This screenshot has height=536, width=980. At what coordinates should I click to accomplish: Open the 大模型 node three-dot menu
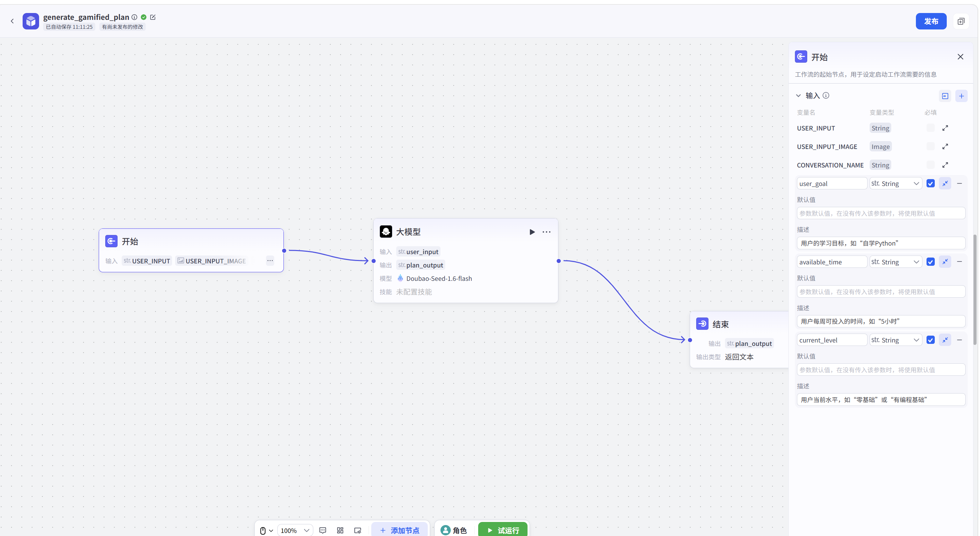pos(546,232)
